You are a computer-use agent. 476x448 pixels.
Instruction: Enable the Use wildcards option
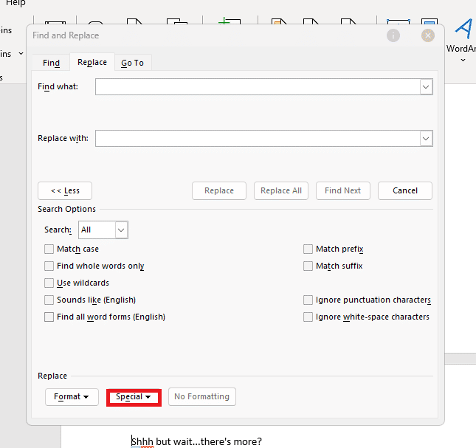pos(49,283)
